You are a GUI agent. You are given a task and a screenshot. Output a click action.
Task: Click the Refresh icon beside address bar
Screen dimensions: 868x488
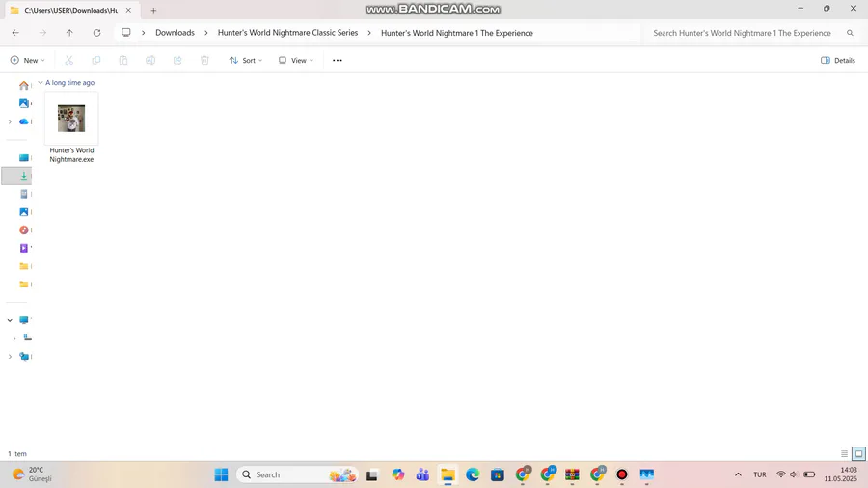pos(96,33)
